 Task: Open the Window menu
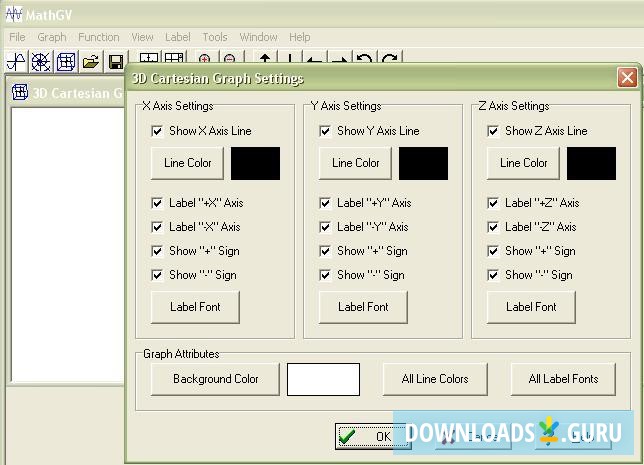tap(258, 37)
